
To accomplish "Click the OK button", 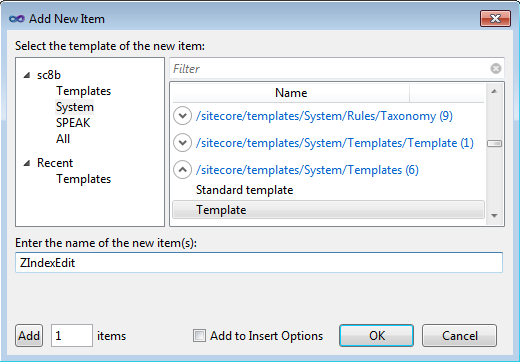I will tap(377, 336).
